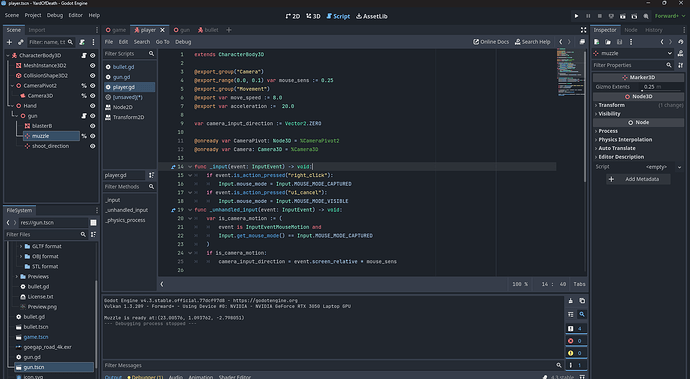Viewport: 690px width, 379px height.
Task: Hide the blasterB node
Action: tap(92, 126)
